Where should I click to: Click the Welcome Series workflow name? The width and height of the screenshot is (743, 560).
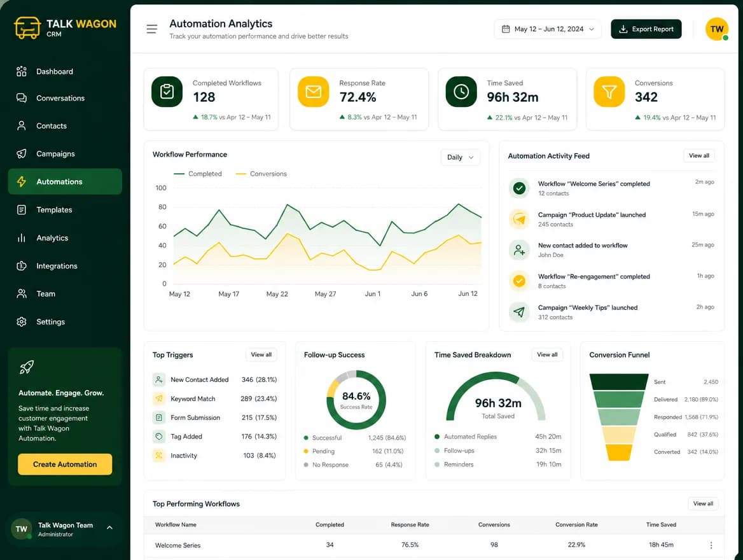click(177, 545)
